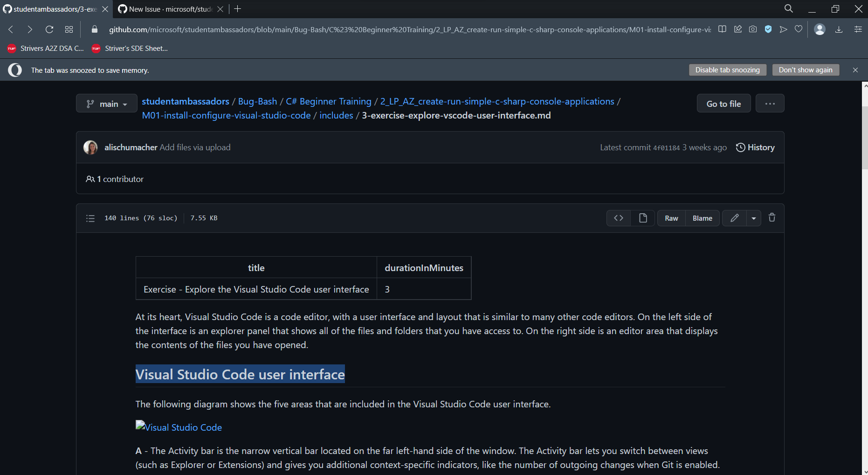Go forward with the browser forward arrow
Screen dimensions: 868x475
coord(30,29)
